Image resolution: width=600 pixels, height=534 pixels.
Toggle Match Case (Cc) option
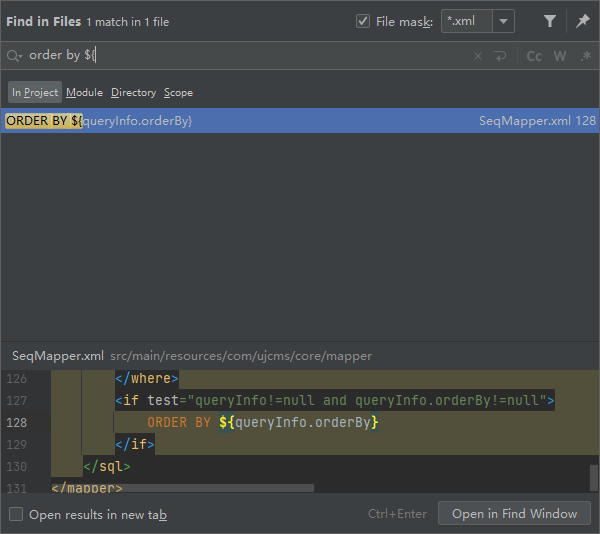point(534,56)
